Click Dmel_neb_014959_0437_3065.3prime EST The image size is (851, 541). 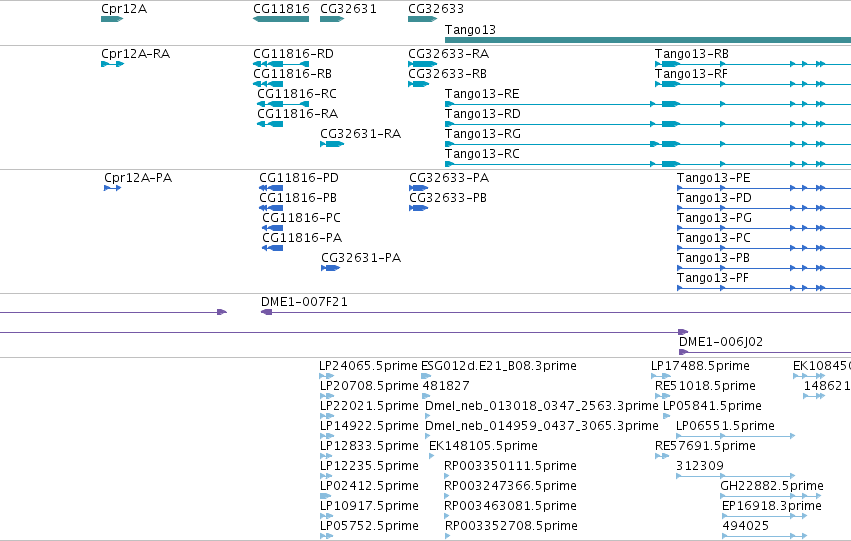click(x=428, y=436)
